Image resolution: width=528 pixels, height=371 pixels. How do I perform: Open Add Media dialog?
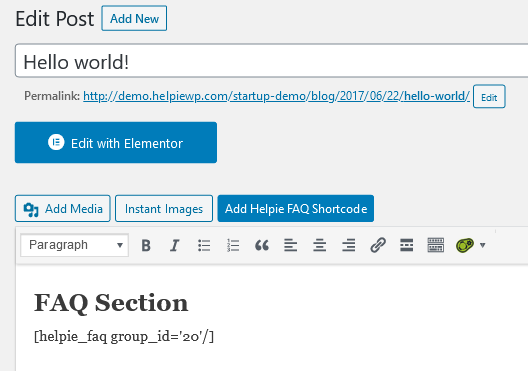tap(63, 208)
